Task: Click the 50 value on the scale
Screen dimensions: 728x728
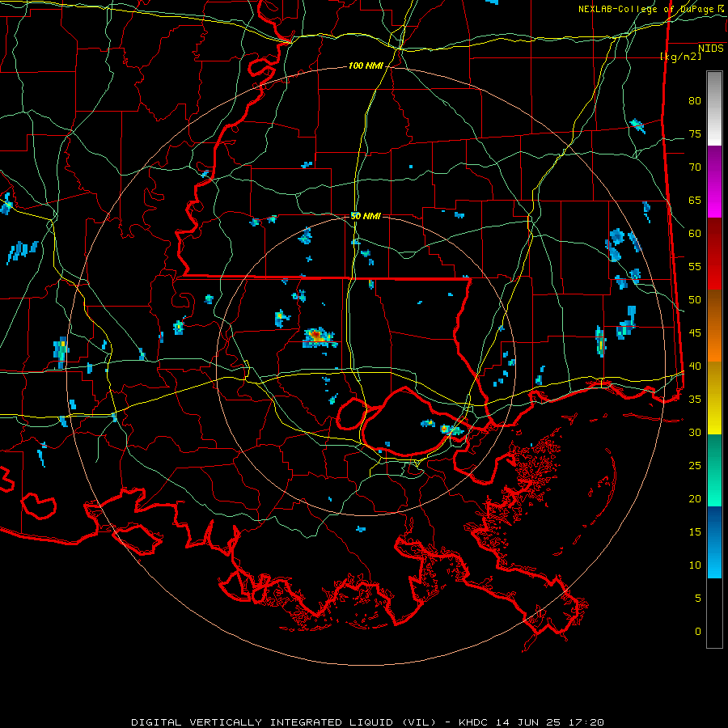Action: point(695,300)
